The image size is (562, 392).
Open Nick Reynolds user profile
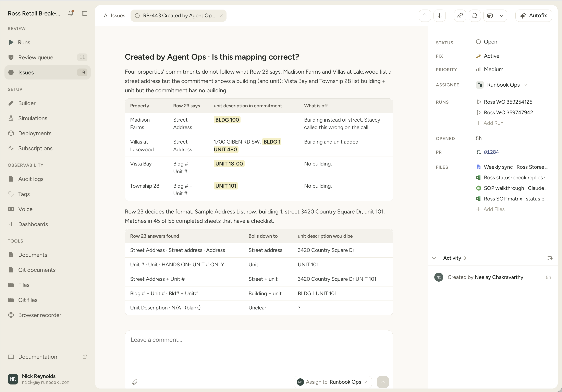48,379
